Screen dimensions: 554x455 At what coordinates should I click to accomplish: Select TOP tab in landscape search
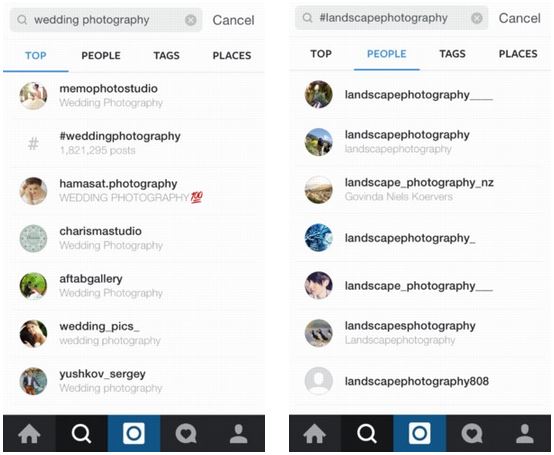321,54
